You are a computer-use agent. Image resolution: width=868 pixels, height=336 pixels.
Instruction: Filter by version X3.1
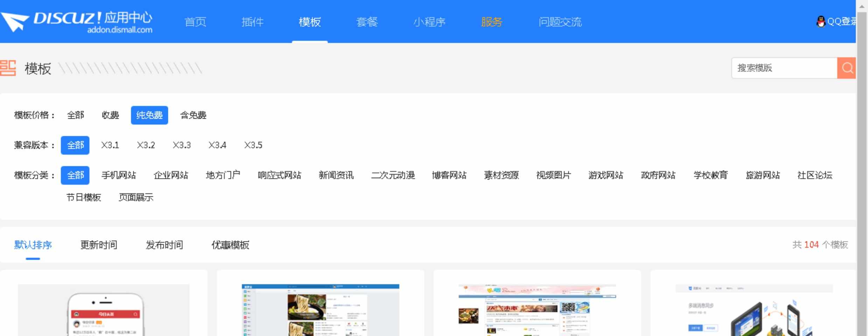click(x=110, y=145)
